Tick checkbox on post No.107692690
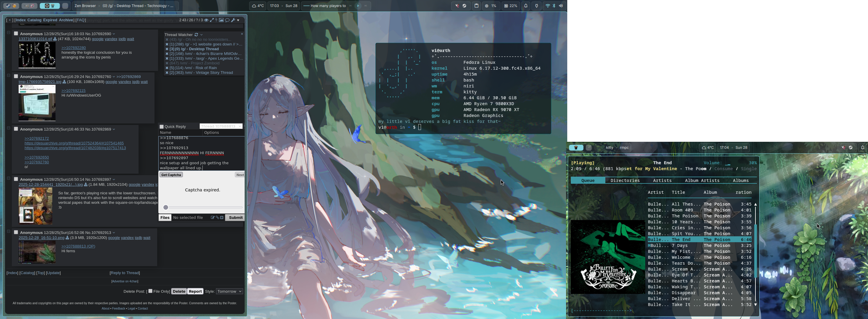The height and width of the screenshot is (319, 868). (16, 34)
